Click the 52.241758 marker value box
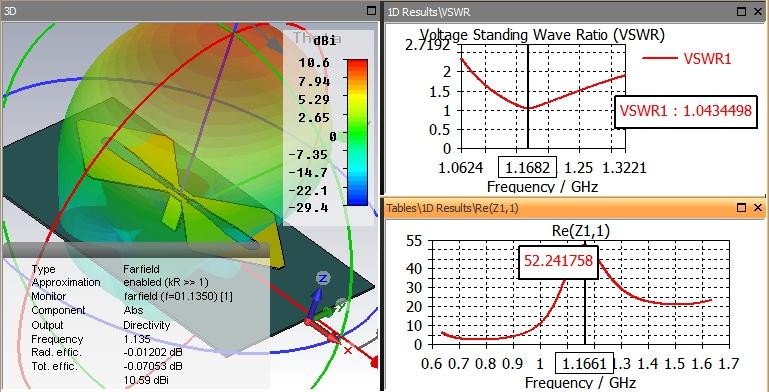Screen dimensions: 769x392 (558, 261)
